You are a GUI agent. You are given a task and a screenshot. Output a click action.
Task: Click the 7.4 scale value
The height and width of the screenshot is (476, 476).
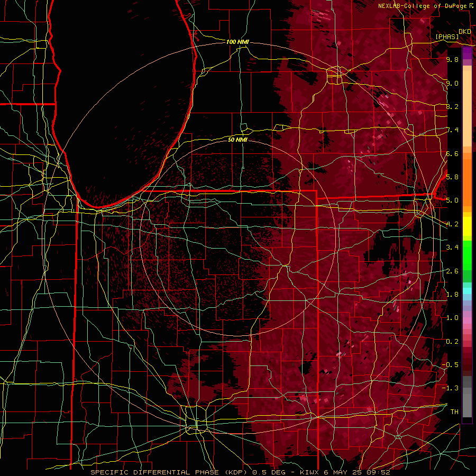click(x=452, y=130)
